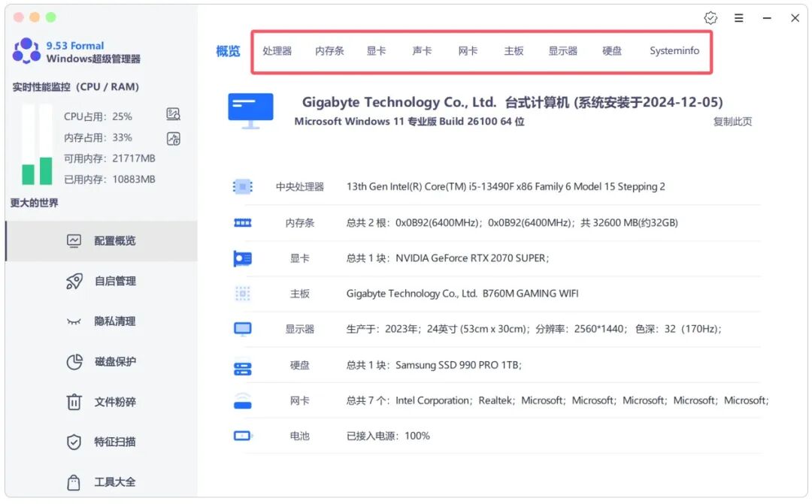Image resolution: width=812 pixels, height=504 pixels.
Task: Open the 概览 overview tab
Action: pyautogui.click(x=228, y=51)
